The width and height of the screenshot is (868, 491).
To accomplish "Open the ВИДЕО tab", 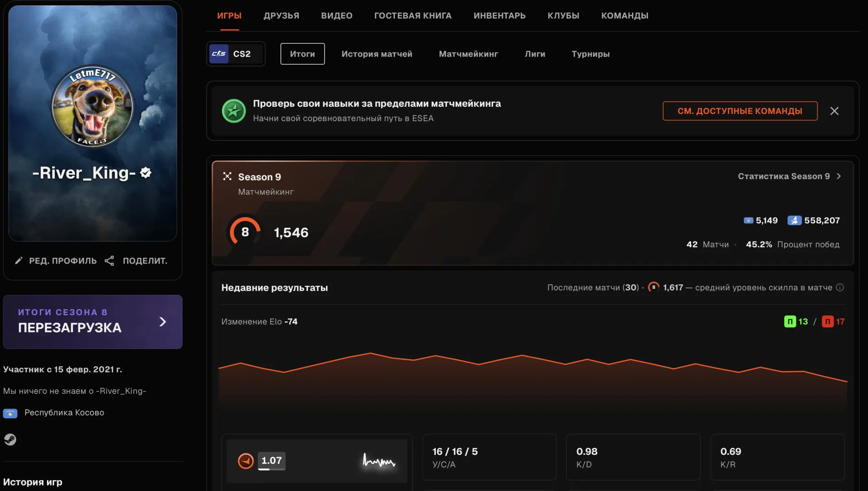I will tap(336, 16).
